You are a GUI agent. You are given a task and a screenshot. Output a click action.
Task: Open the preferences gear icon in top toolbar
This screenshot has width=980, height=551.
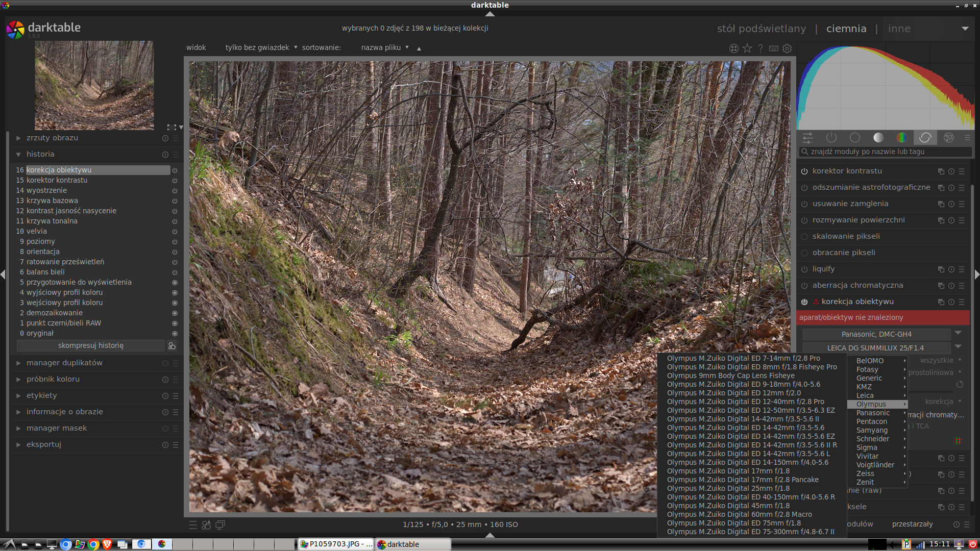(x=787, y=48)
